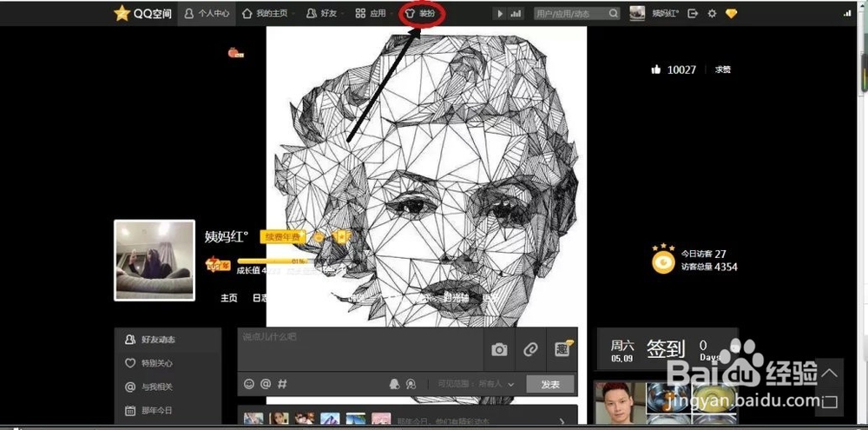Click the signal bars icon top right

(x=847, y=13)
